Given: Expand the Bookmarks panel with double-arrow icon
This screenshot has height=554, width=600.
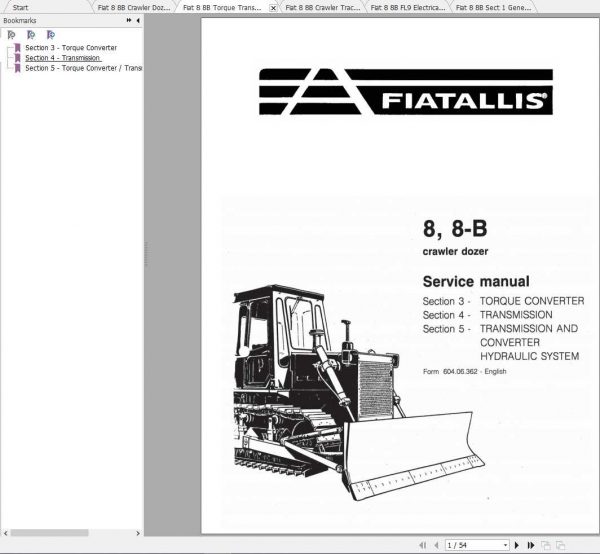Looking at the screenshot, I should pyautogui.click(x=129, y=20).
